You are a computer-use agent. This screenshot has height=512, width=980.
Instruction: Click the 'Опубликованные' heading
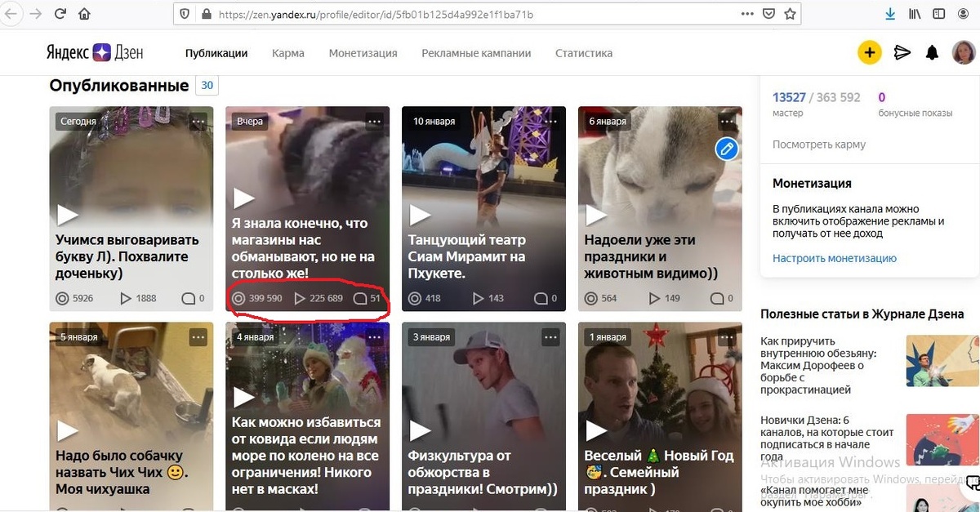pos(119,86)
